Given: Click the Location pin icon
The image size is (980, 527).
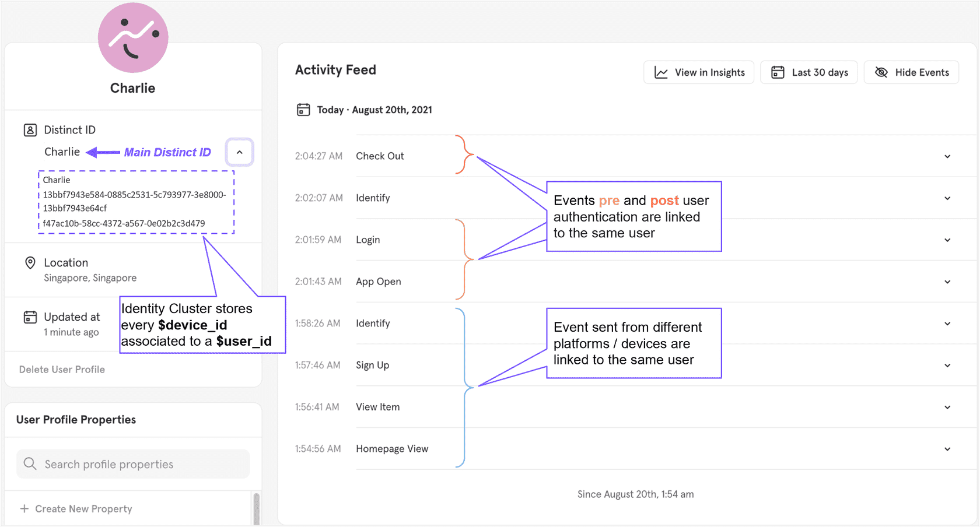Looking at the screenshot, I should pyautogui.click(x=30, y=263).
